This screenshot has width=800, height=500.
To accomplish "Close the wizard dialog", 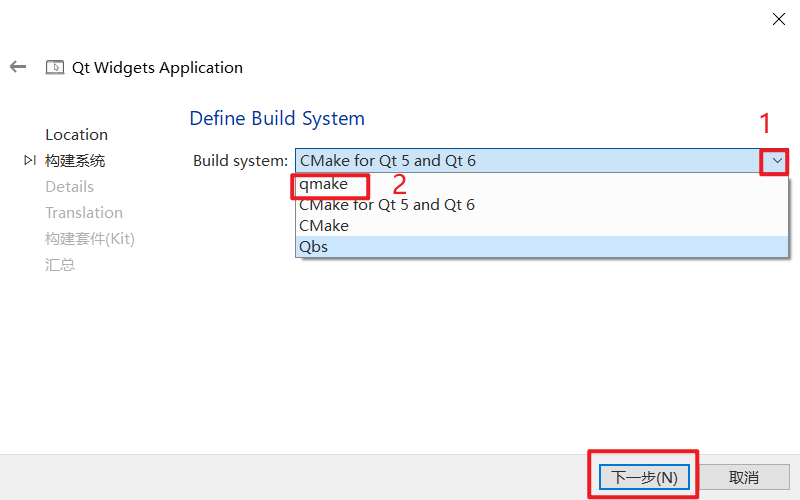I will tap(779, 19).
